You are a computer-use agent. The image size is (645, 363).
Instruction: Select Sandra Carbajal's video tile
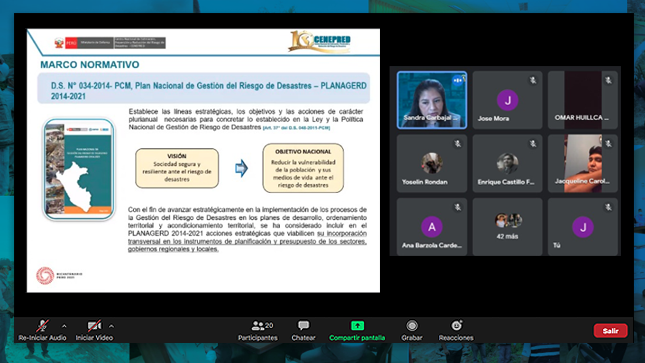click(x=432, y=100)
